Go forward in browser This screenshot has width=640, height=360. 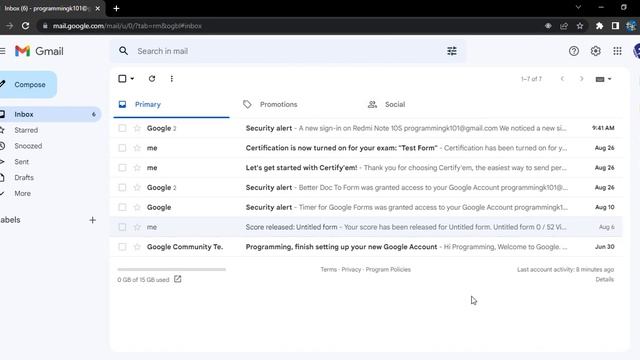click(9, 26)
